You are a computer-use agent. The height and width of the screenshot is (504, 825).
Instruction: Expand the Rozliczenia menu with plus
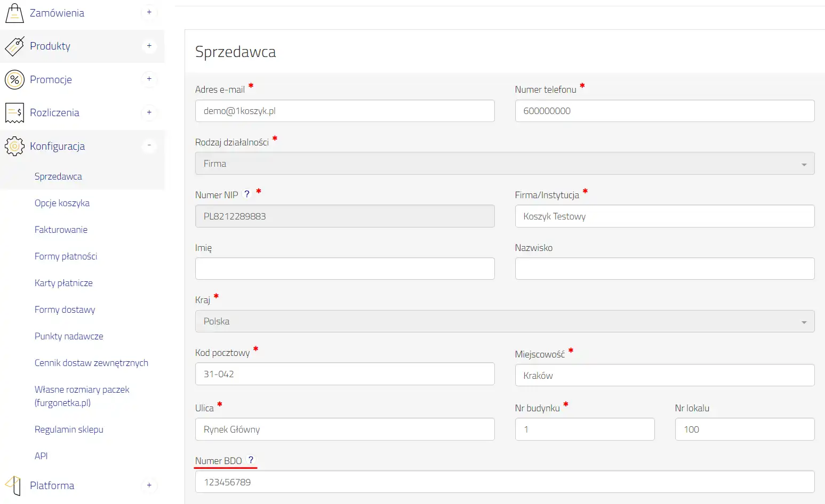(149, 112)
